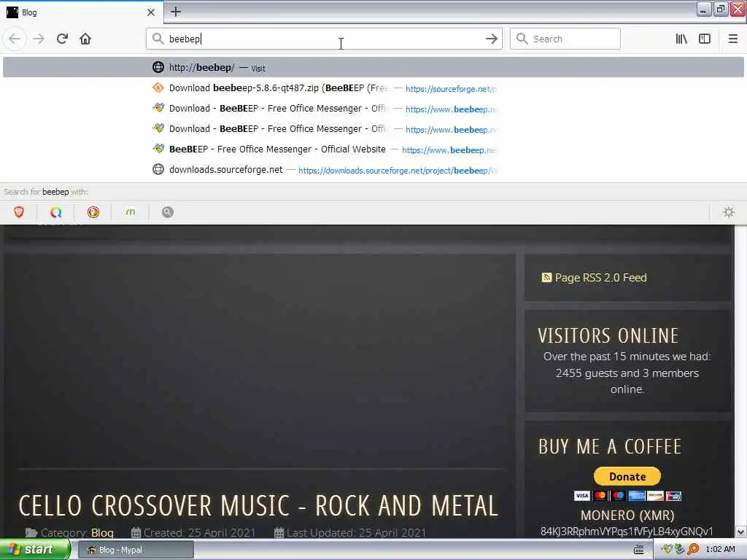Search beebep with Brave search engine
Screen dimensions: 747x560
(x=19, y=212)
